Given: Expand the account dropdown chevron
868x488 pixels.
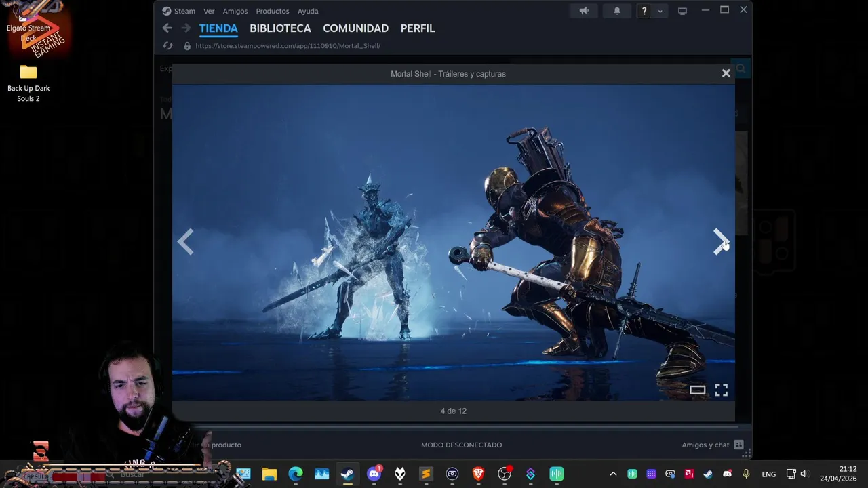Looking at the screenshot, I should (660, 11).
